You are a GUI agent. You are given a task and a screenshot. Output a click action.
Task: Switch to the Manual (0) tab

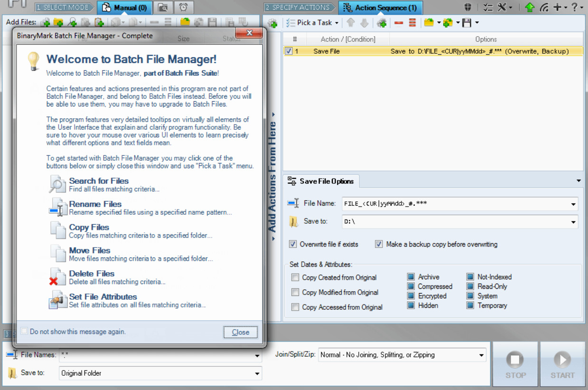[124, 8]
